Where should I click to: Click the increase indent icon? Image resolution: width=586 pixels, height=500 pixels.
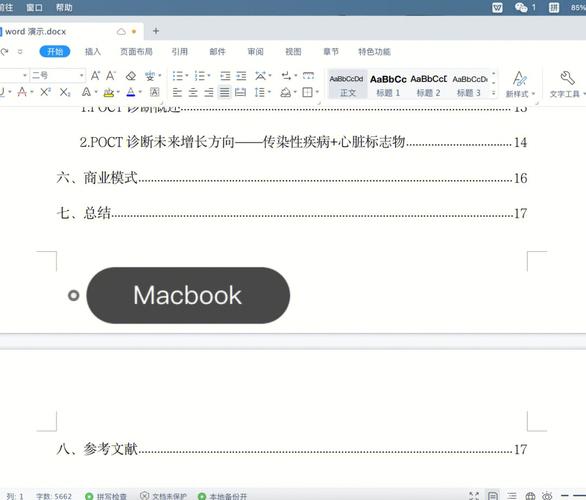coord(241,76)
